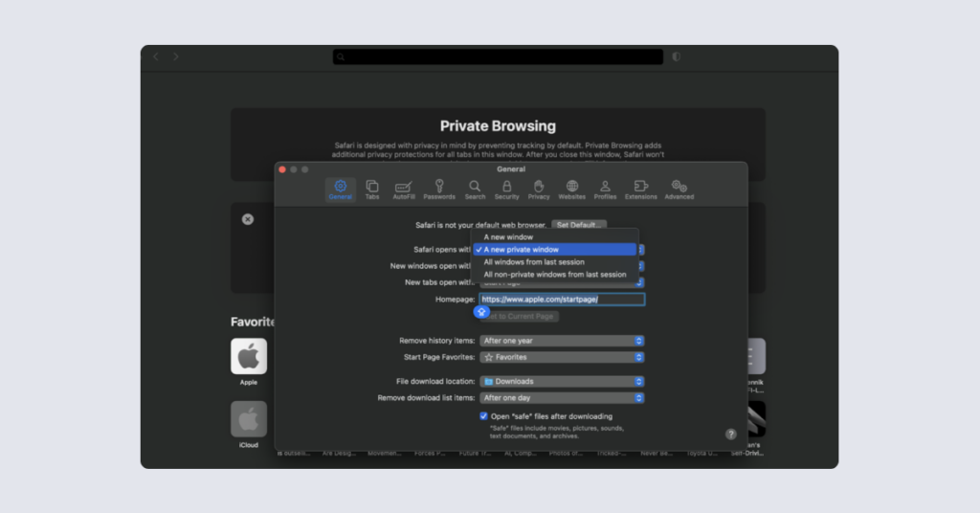Click the Set Default button
The width and height of the screenshot is (980, 513).
click(579, 225)
